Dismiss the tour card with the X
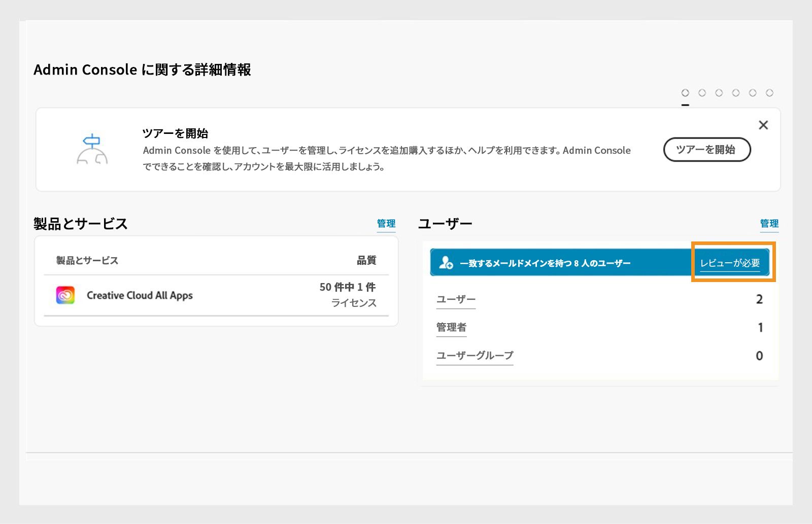The width and height of the screenshot is (812, 524). 763,125
